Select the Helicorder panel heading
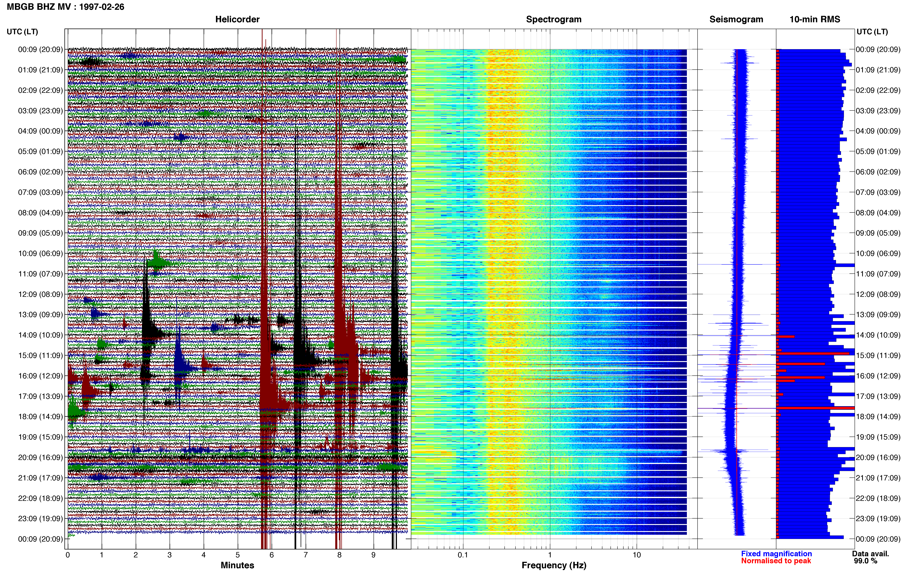924x578 pixels. point(237,20)
